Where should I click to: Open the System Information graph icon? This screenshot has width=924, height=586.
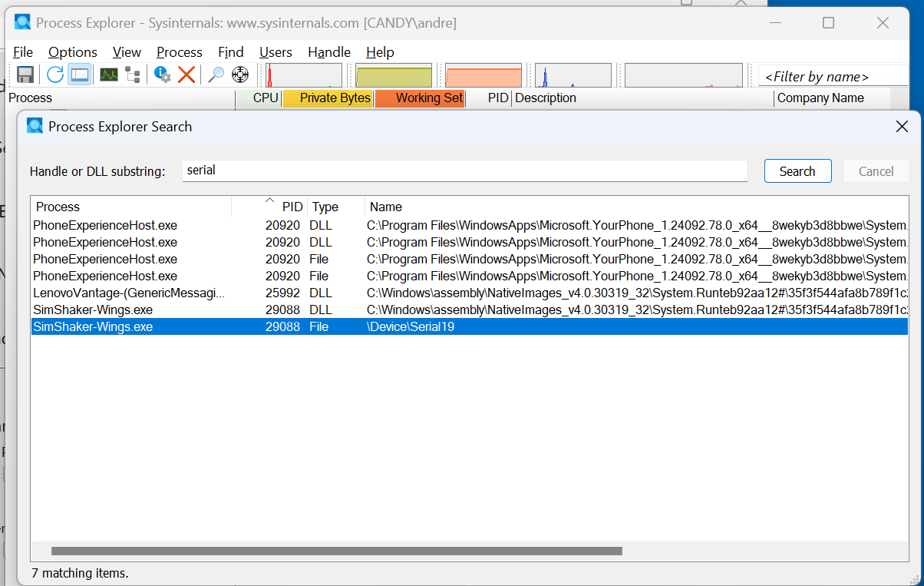point(109,74)
